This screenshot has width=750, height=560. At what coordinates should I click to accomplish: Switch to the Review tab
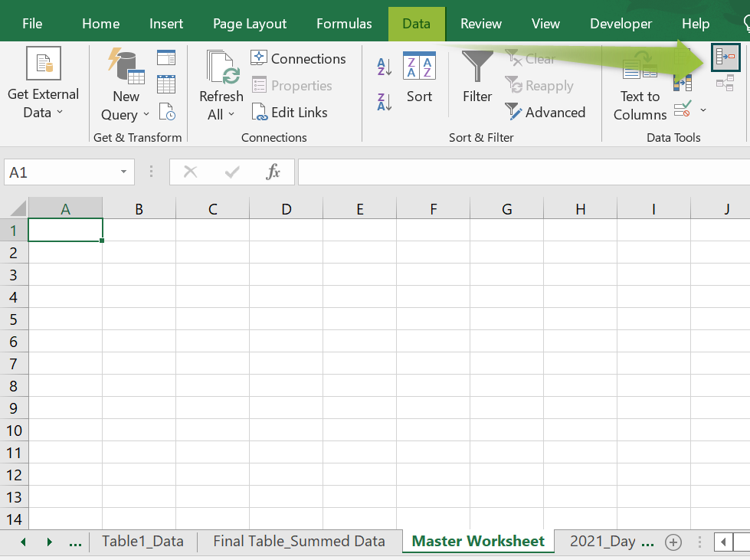click(480, 24)
